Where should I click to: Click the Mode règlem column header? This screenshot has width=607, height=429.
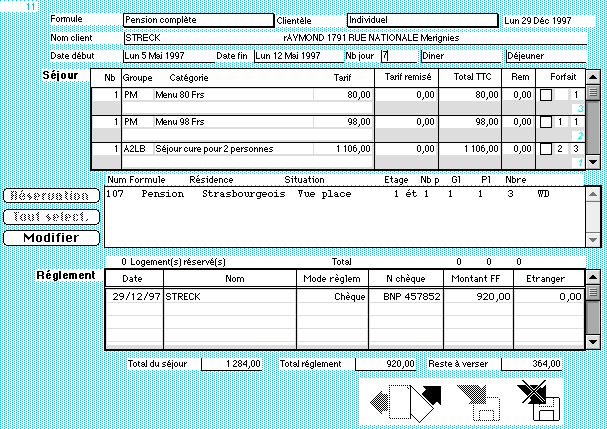pyautogui.click(x=332, y=279)
